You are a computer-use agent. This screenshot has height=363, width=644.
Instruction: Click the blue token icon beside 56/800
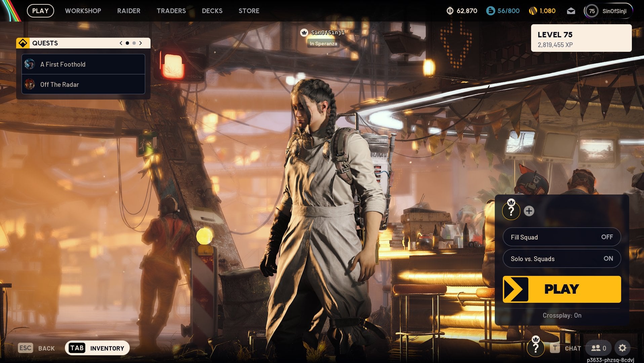(x=490, y=11)
